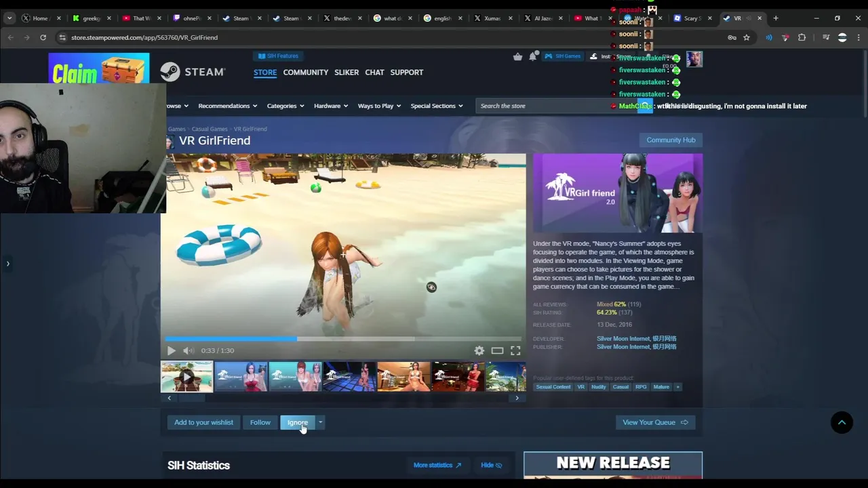The image size is (868, 488).
Task: Click the Mature tag
Action: coord(661,387)
